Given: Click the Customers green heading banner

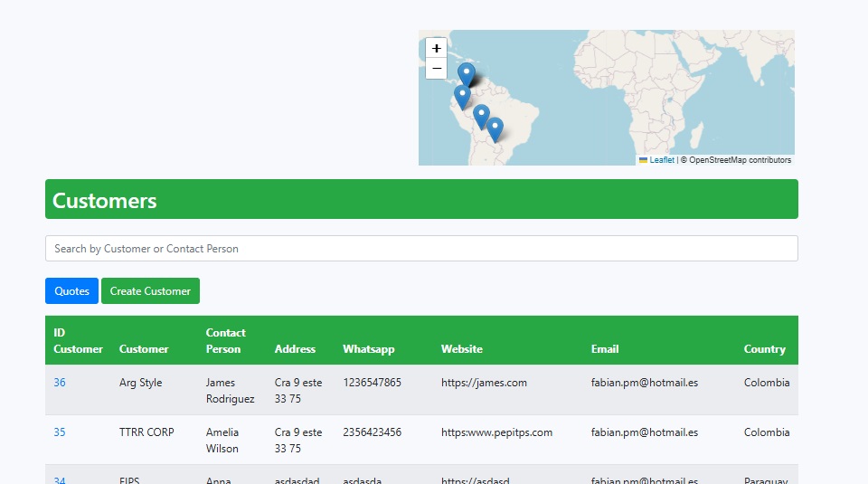Looking at the screenshot, I should coord(421,200).
